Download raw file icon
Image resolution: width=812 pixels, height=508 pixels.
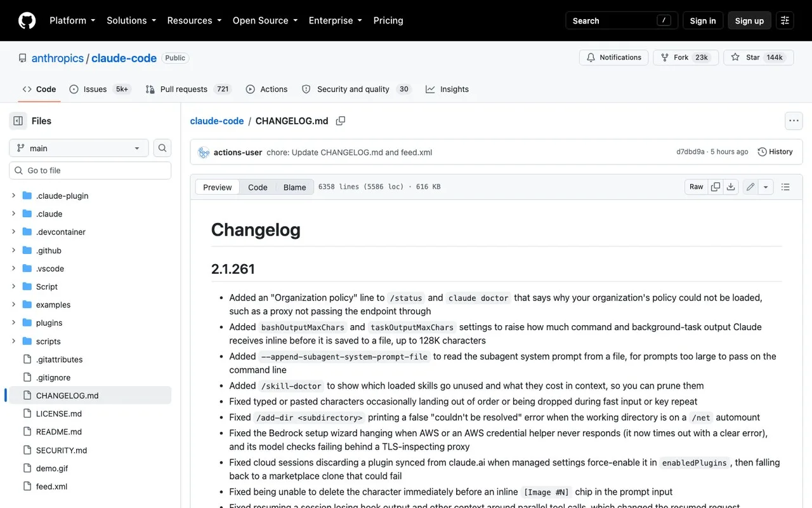pos(731,187)
